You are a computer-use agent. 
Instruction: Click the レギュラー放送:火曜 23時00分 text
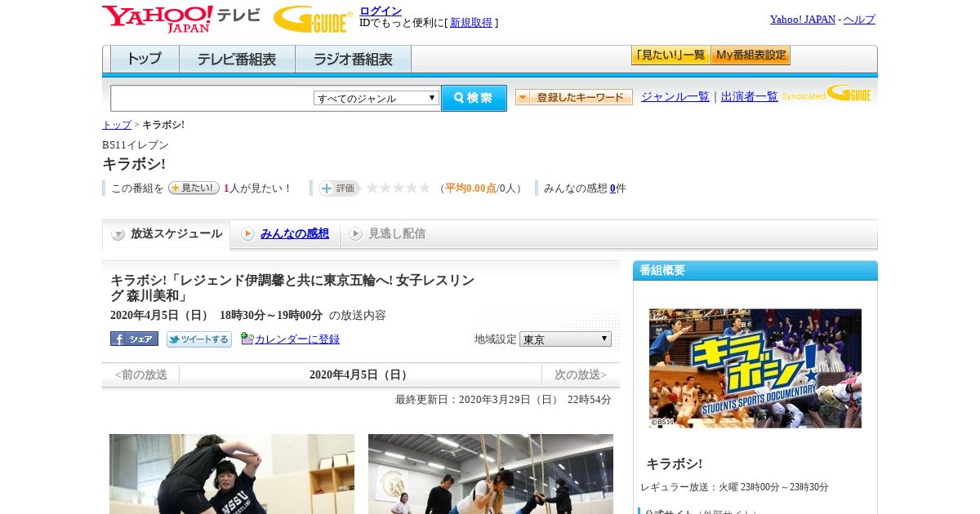click(734, 487)
